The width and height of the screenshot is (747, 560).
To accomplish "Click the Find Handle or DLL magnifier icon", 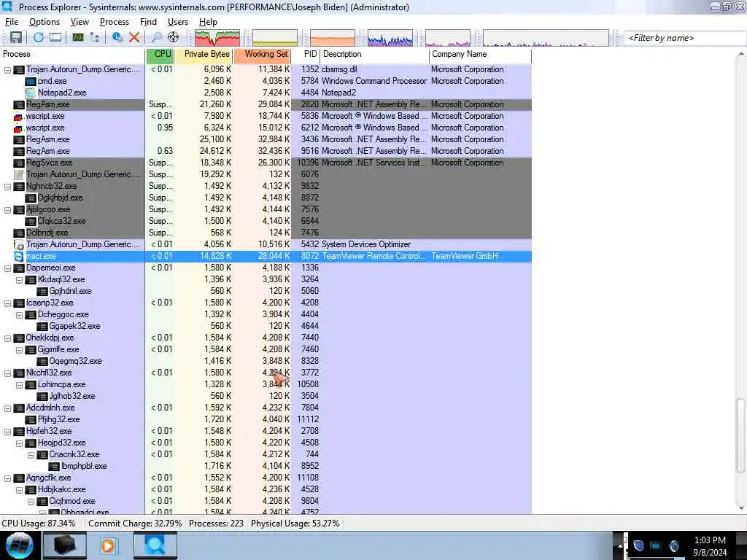I will (x=156, y=37).
